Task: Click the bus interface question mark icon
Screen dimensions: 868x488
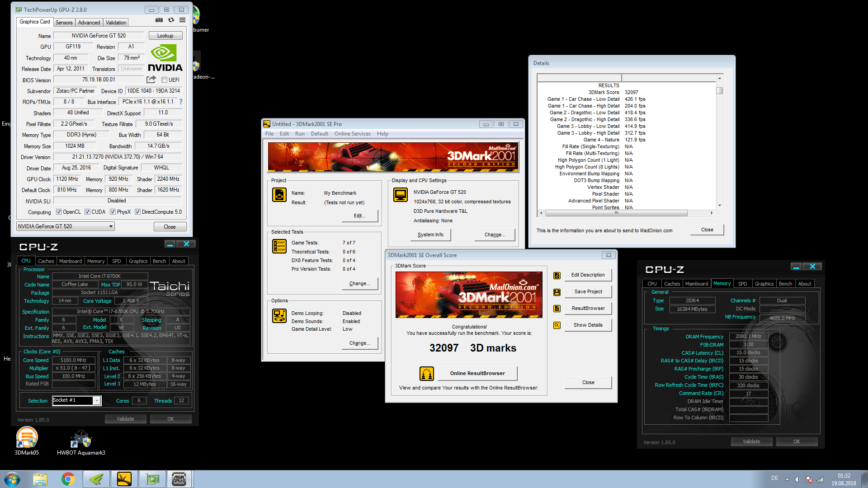Action: [181, 102]
